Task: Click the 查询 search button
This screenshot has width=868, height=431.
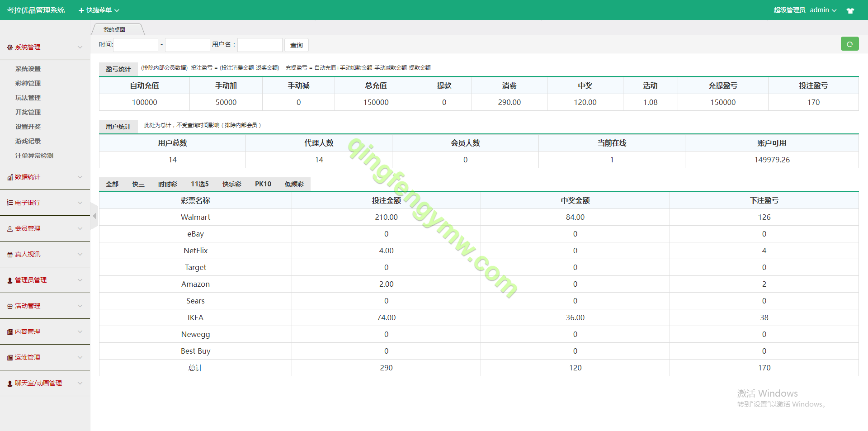Action: click(x=296, y=45)
